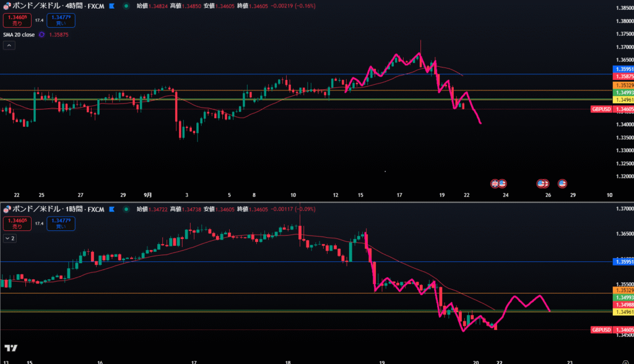Click the blue data mode icon on 1-hour chart

click(x=111, y=209)
